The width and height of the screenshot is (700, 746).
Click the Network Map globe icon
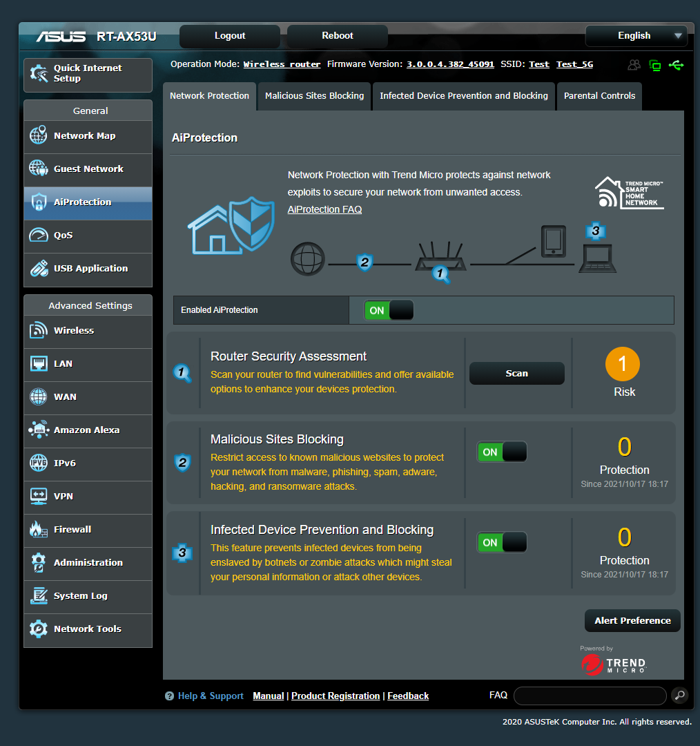point(39,135)
